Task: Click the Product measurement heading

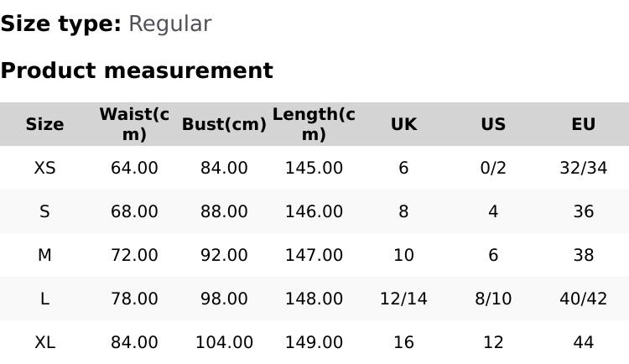Action: pyautogui.click(x=137, y=70)
